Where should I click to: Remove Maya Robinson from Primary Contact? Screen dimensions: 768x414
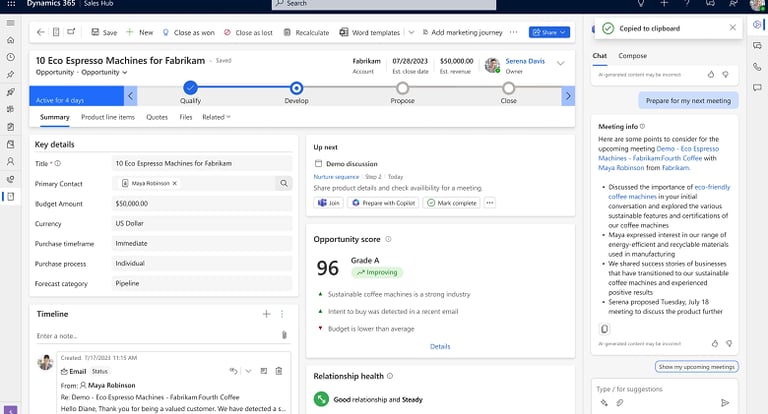pos(174,183)
